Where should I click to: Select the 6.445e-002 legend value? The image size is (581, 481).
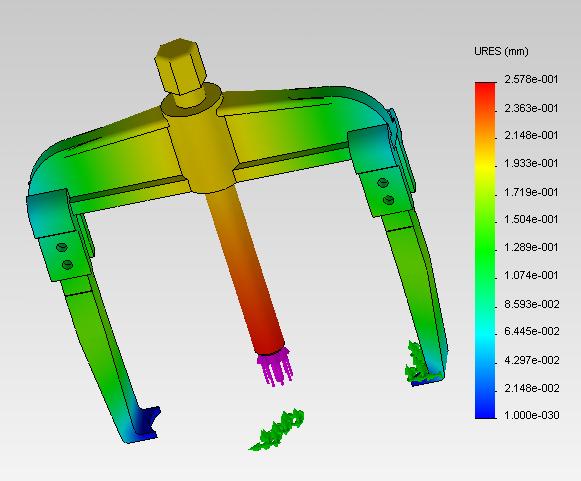coord(532,331)
